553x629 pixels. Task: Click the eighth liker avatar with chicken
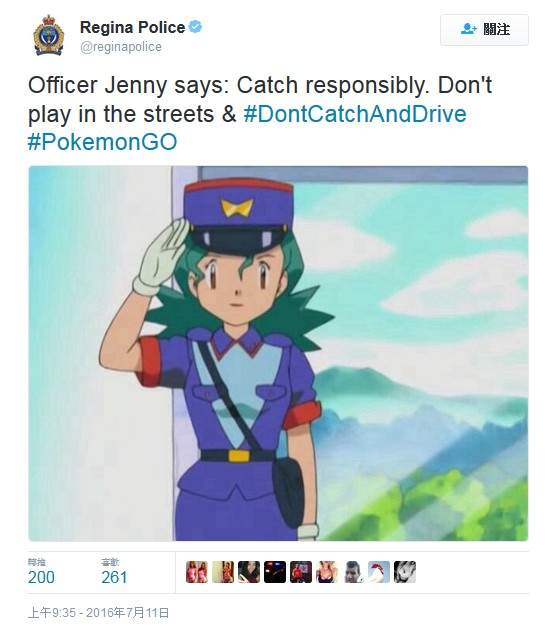pyautogui.click(x=379, y=572)
